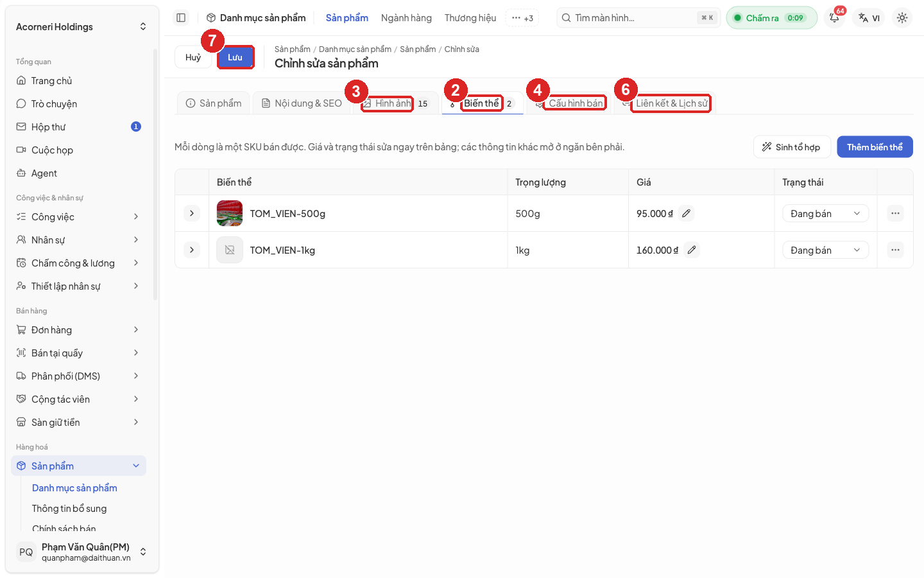Viewport: 924px width, 578px height.
Task: Open Thông tin bổ sung sidebar link
Action: [x=69, y=509]
